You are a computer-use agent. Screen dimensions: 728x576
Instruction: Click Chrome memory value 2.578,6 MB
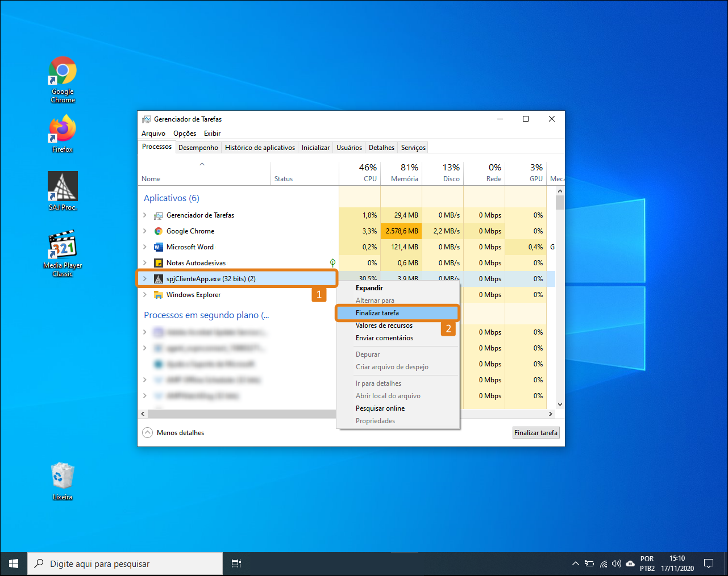tap(401, 231)
